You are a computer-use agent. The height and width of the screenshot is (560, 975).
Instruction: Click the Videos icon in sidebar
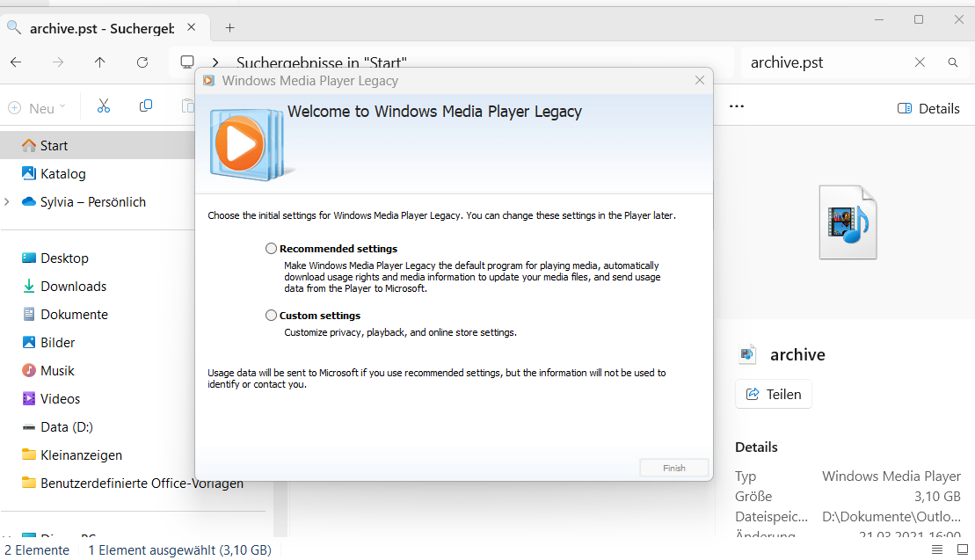[29, 398]
